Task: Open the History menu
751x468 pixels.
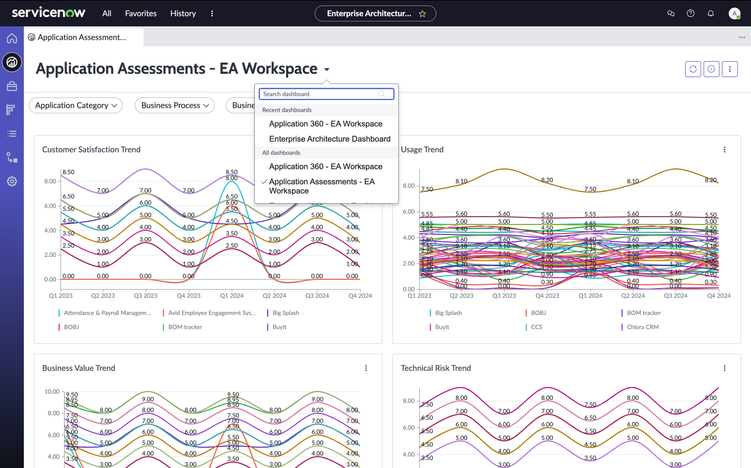Action: tap(183, 13)
